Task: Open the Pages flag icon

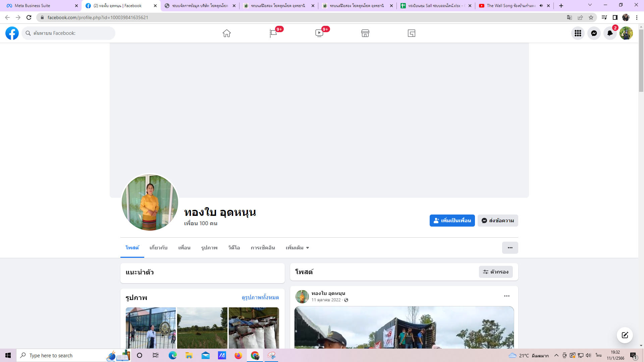Action: (273, 33)
